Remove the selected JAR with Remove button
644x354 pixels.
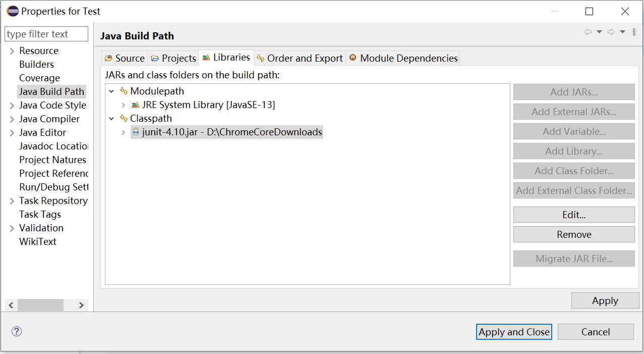[574, 234]
